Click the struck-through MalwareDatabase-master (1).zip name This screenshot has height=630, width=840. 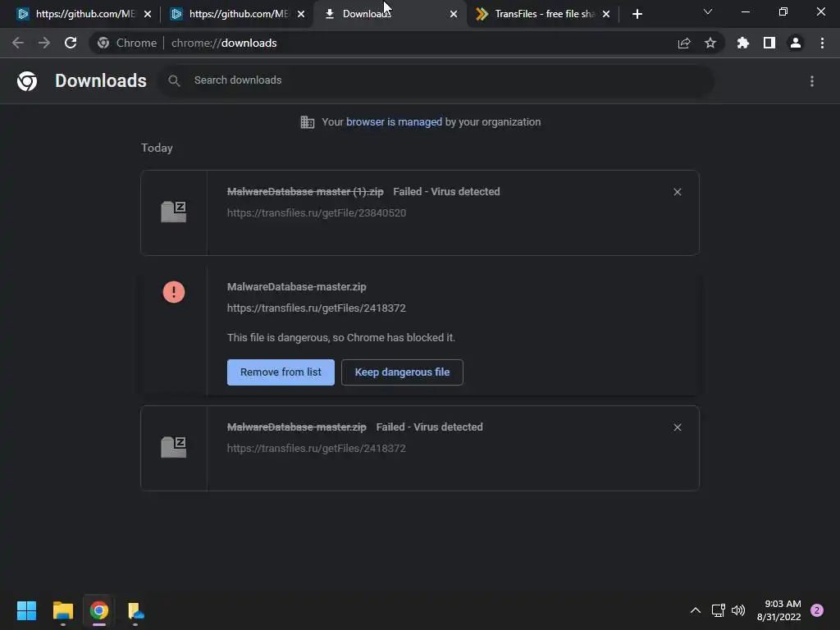point(305,192)
